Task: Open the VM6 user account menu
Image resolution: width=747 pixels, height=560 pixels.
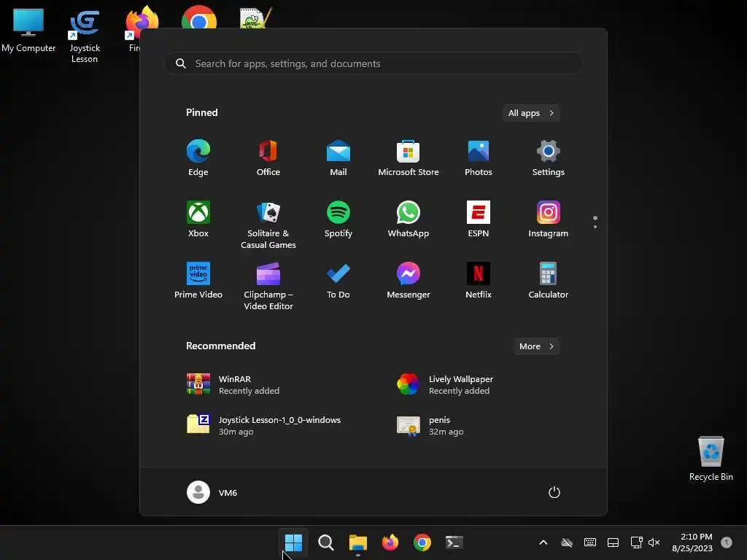Action: 212,492
